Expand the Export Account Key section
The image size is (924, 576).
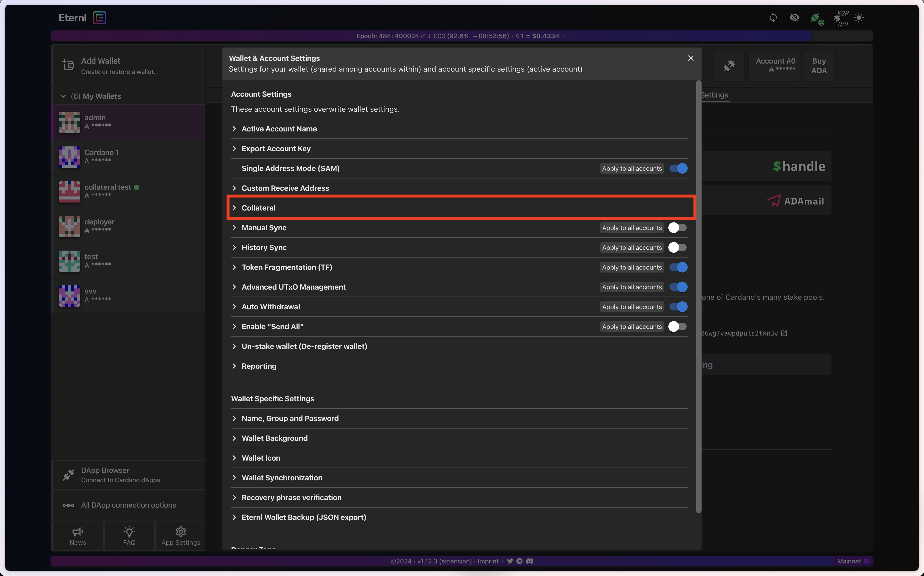276,149
